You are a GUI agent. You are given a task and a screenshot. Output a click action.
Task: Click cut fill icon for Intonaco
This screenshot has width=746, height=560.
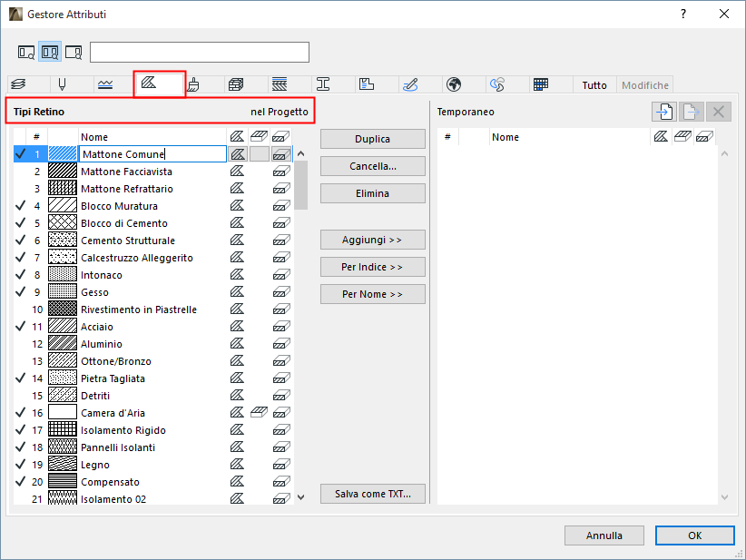tap(281, 275)
